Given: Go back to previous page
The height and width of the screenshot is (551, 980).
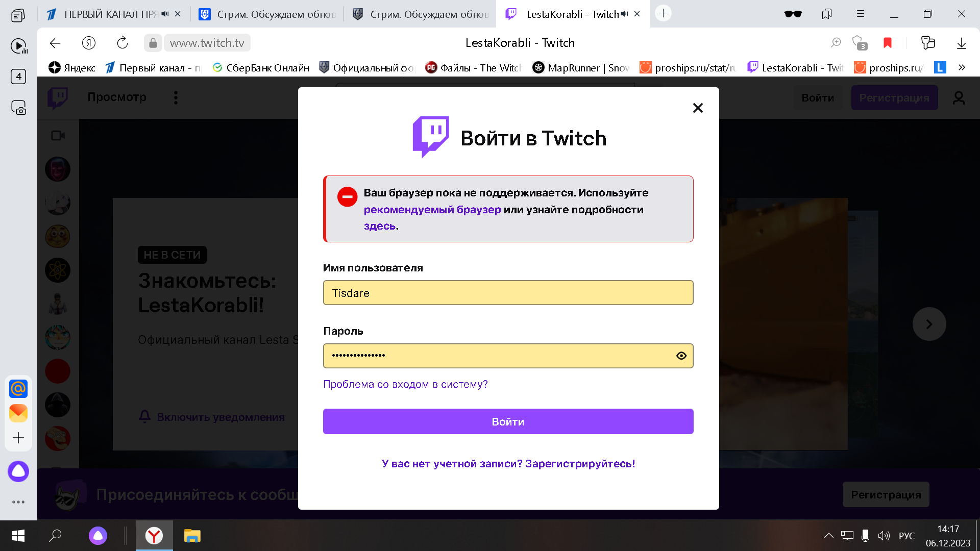Looking at the screenshot, I should pos(55,43).
